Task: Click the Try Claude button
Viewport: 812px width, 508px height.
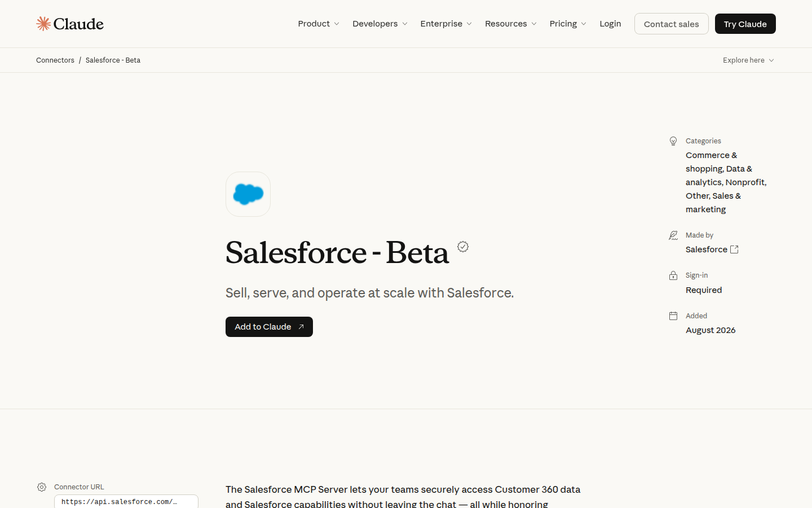Action: (x=745, y=24)
